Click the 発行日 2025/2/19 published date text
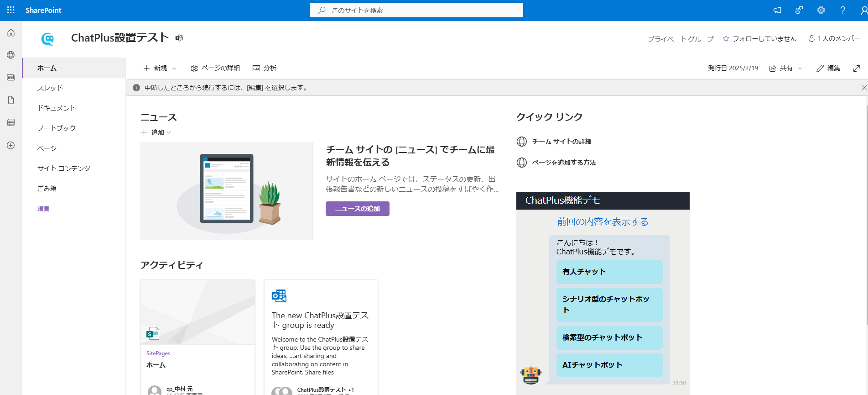Screen dimensions: 868x395 tap(733, 68)
